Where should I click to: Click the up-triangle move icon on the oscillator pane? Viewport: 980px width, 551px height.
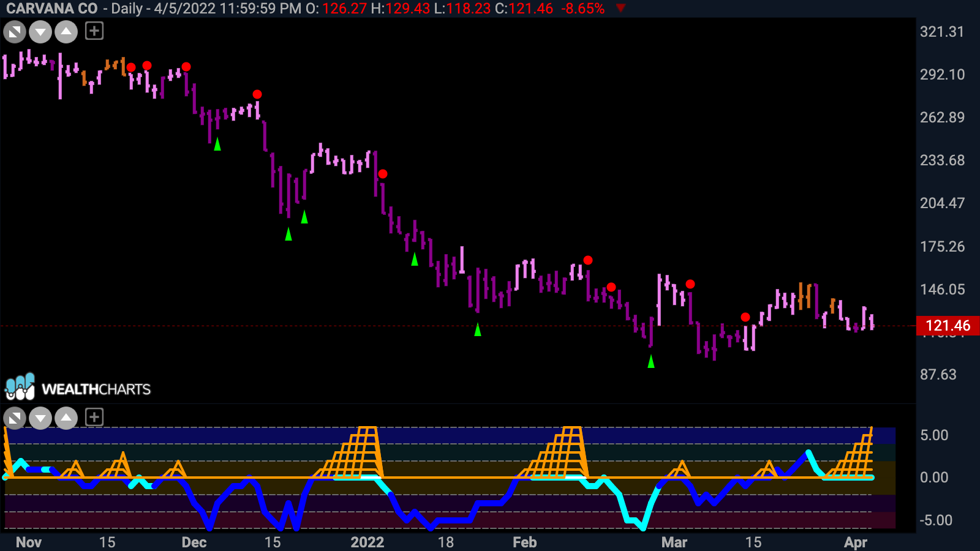66,418
